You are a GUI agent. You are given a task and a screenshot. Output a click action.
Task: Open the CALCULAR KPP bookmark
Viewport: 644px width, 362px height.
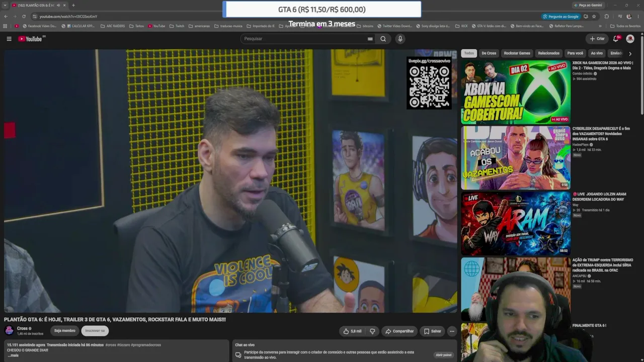coord(77,26)
